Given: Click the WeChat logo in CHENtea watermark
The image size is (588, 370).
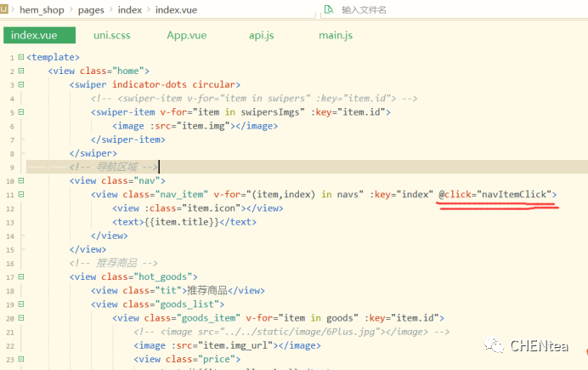Looking at the screenshot, I should [x=493, y=345].
